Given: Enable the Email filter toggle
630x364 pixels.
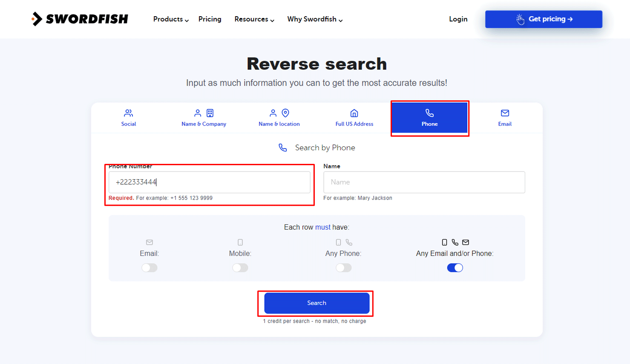Looking at the screenshot, I should coord(150,267).
